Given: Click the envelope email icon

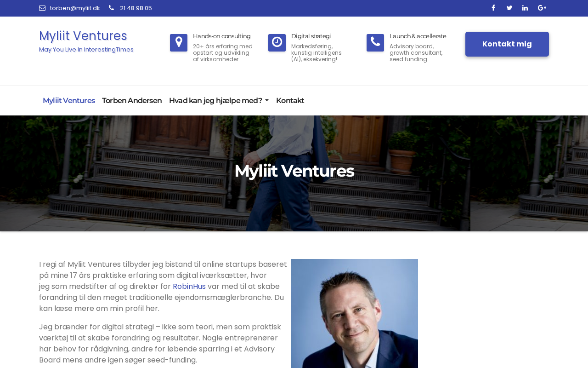Looking at the screenshot, I should pos(42,8).
